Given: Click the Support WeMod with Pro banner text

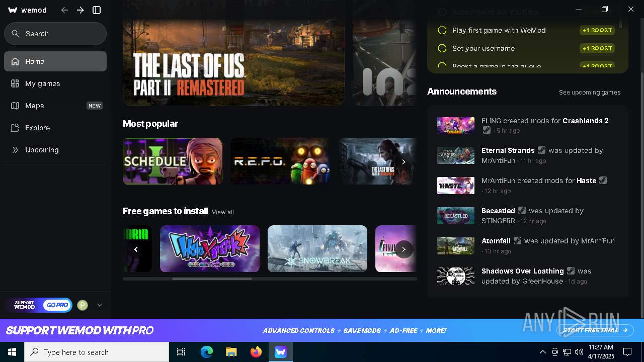Looking at the screenshot, I should (x=79, y=330).
